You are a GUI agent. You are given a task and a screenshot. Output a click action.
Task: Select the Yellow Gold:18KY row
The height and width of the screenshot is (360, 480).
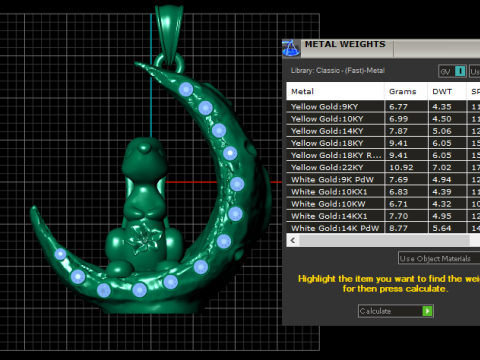point(383,143)
